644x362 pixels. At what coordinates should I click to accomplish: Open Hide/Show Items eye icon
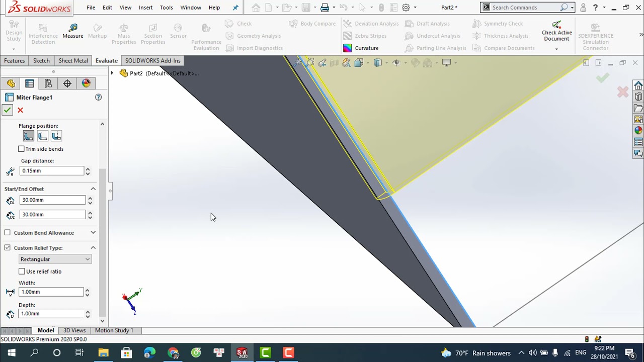click(x=396, y=63)
